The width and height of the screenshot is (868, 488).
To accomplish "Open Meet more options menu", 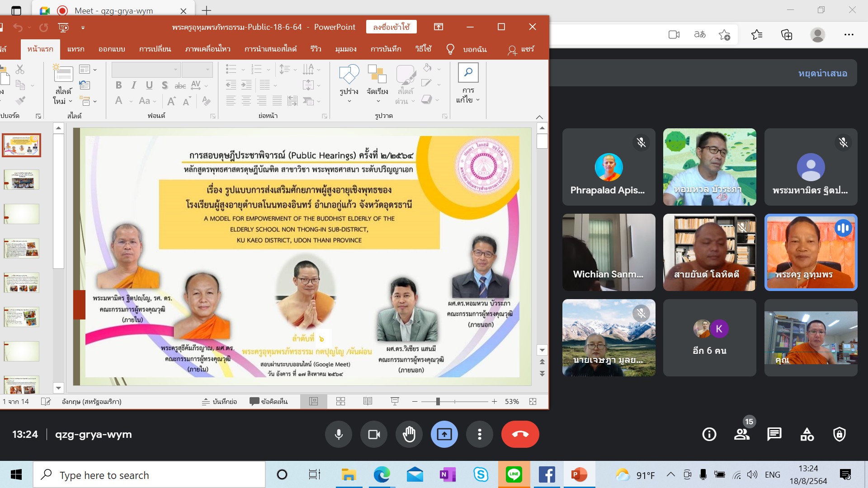I will tap(480, 434).
